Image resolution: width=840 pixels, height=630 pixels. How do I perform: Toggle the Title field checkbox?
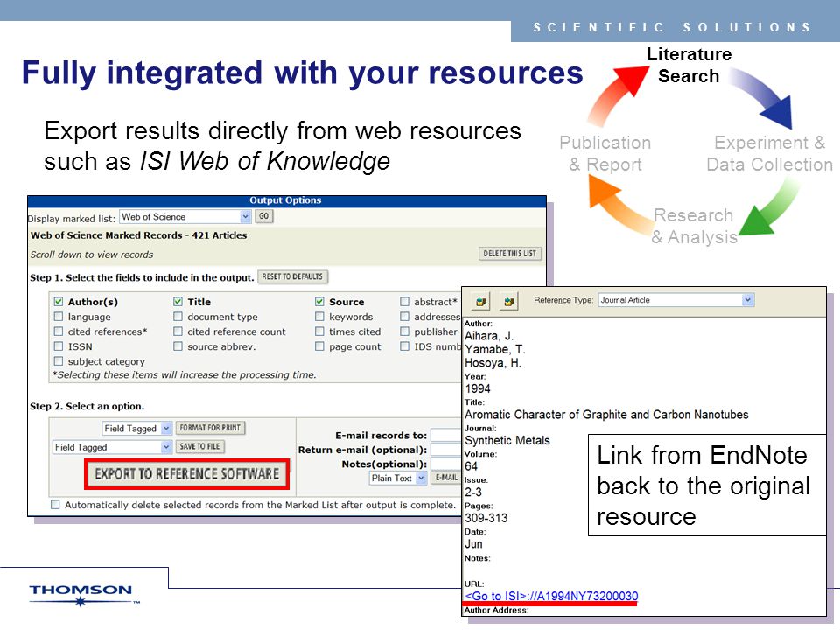[178, 302]
